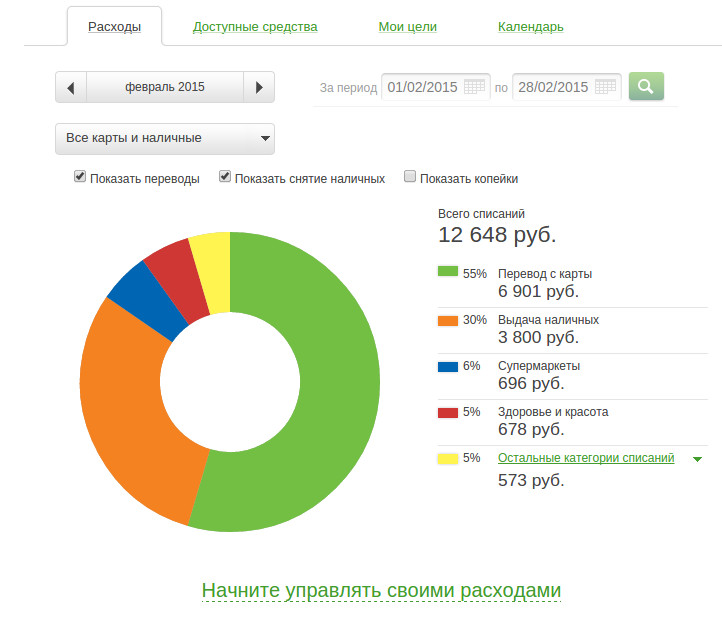
Task: Select orange 'Выдача наличных' legend swatch
Action: [x=447, y=320]
